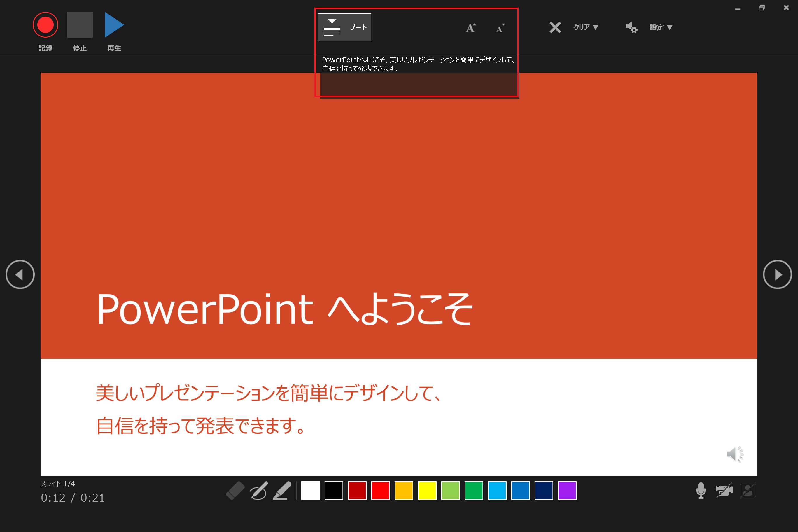Select the Highlighter tool
This screenshot has height=532, width=798.
[282, 491]
